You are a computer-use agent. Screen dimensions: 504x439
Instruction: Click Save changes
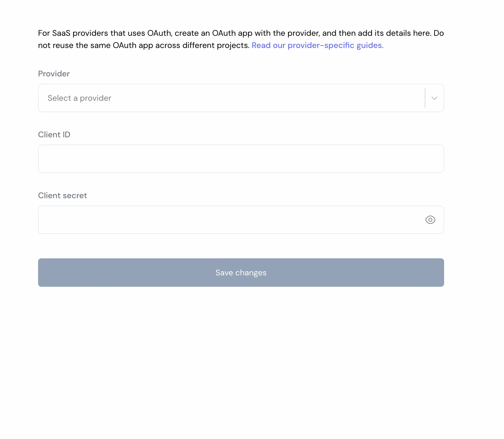pos(241,273)
